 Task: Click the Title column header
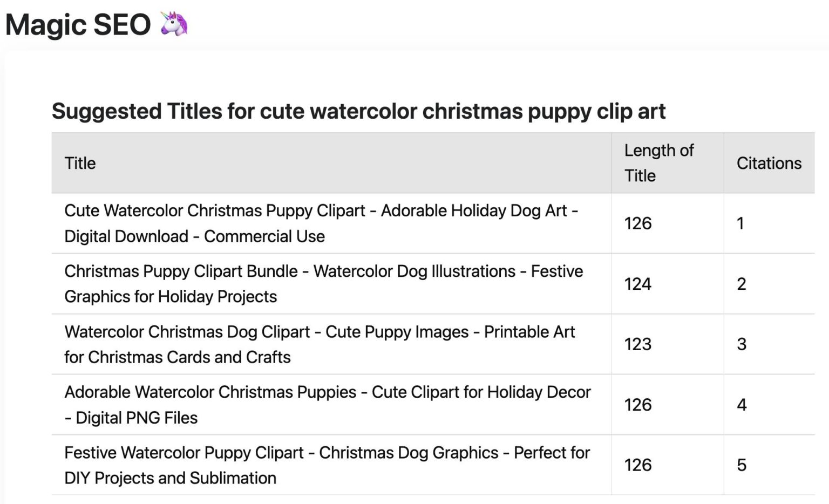tap(80, 163)
